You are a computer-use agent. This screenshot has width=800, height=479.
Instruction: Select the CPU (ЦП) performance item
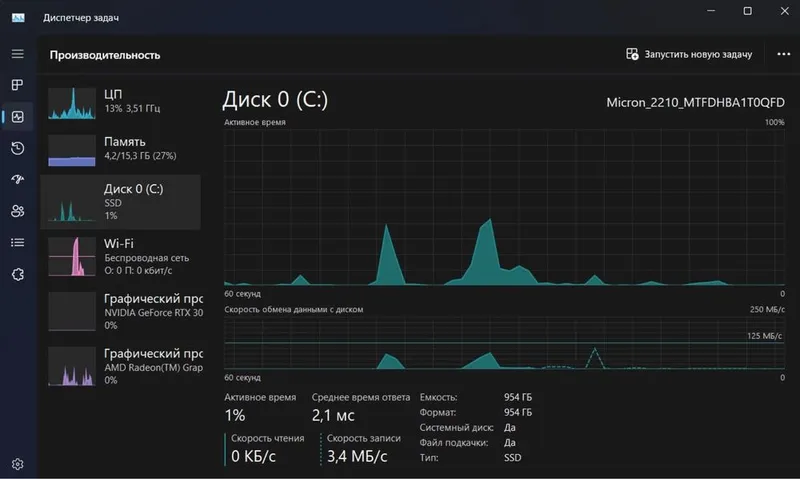click(x=120, y=102)
